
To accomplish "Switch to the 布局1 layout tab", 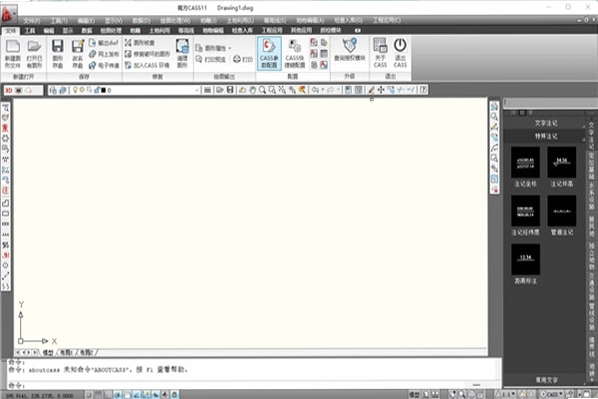I will 66,352.
